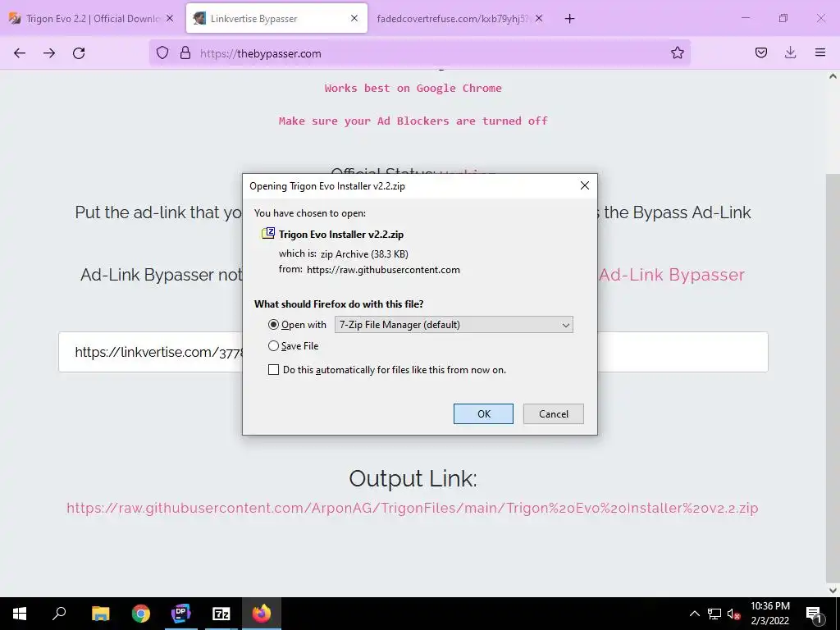Close the fadedcovertrefuse.com tab

click(x=539, y=18)
